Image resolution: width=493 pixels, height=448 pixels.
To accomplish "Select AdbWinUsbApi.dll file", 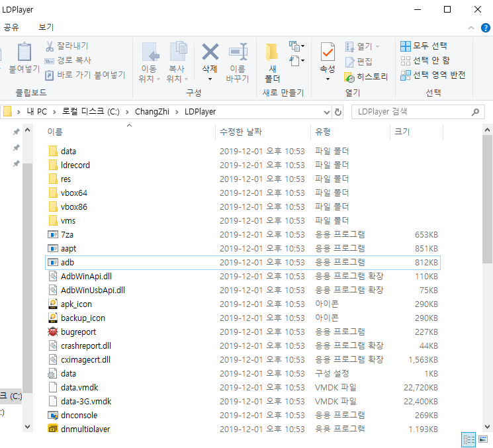I will 87,290.
